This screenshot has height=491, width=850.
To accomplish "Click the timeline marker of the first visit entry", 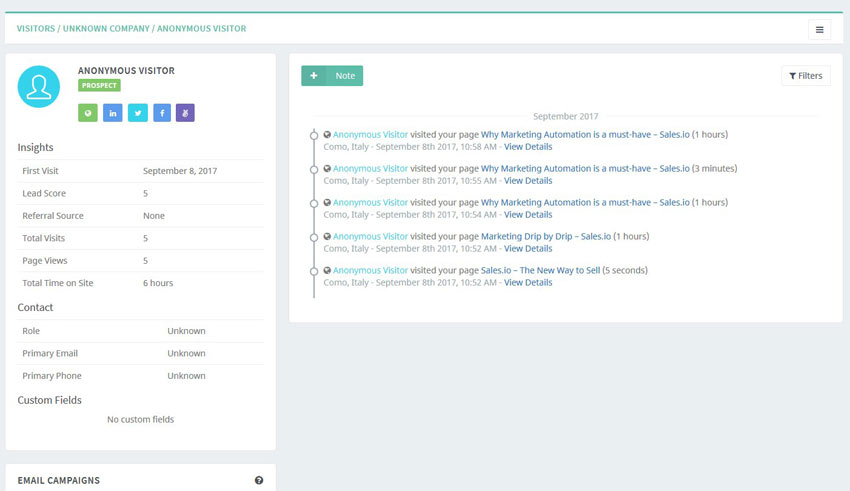I will tap(314, 135).
